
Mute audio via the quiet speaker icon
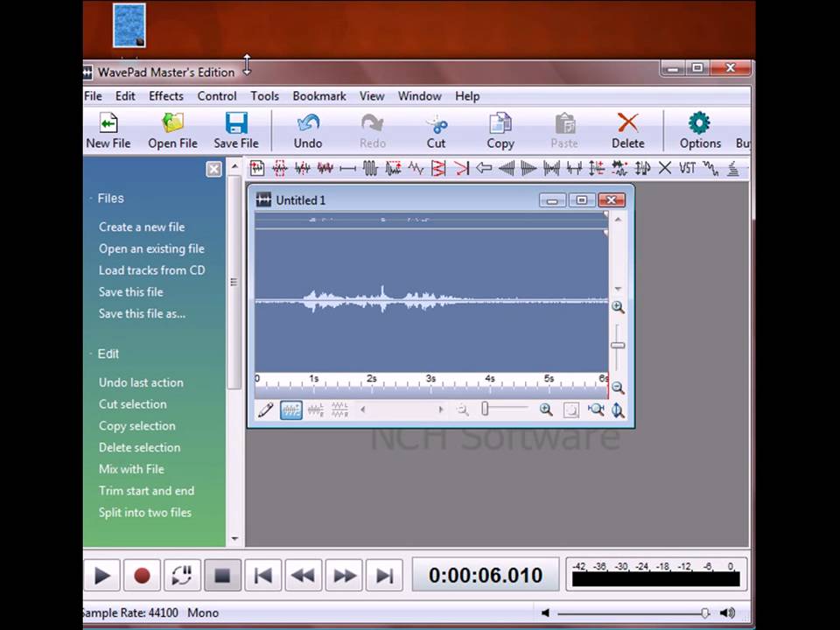(x=545, y=612)
